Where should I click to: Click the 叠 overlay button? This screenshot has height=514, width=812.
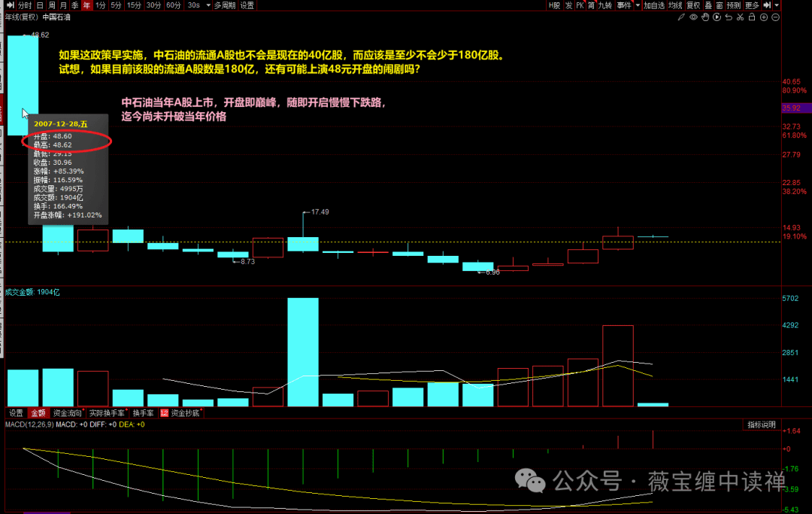[708, 5]
